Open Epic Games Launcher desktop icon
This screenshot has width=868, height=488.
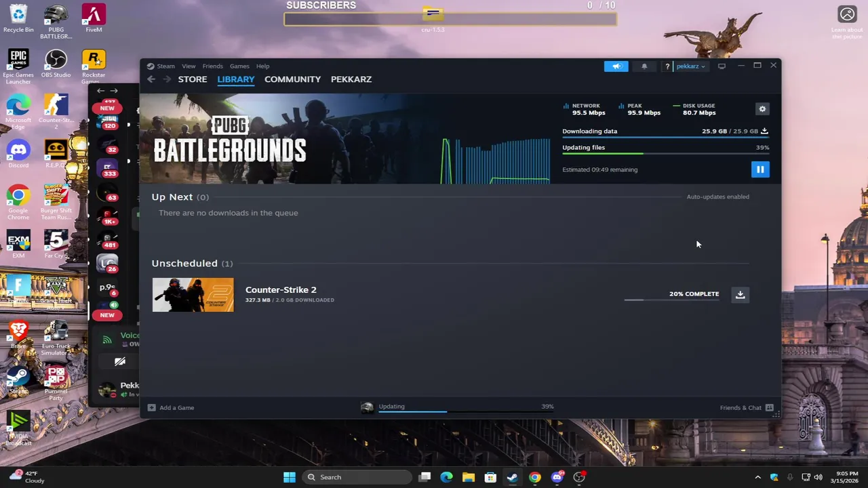pos(18,67)
